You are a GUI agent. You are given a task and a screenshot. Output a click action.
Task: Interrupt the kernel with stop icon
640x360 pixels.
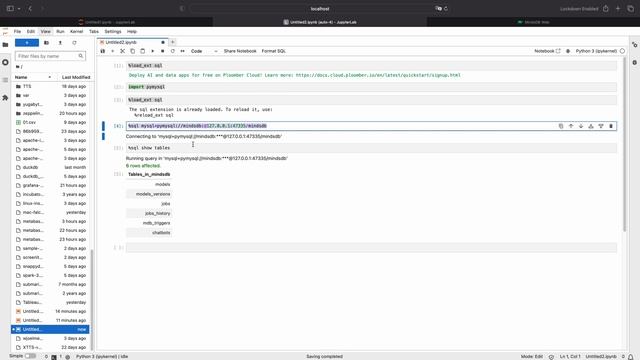tap(162, 51)
